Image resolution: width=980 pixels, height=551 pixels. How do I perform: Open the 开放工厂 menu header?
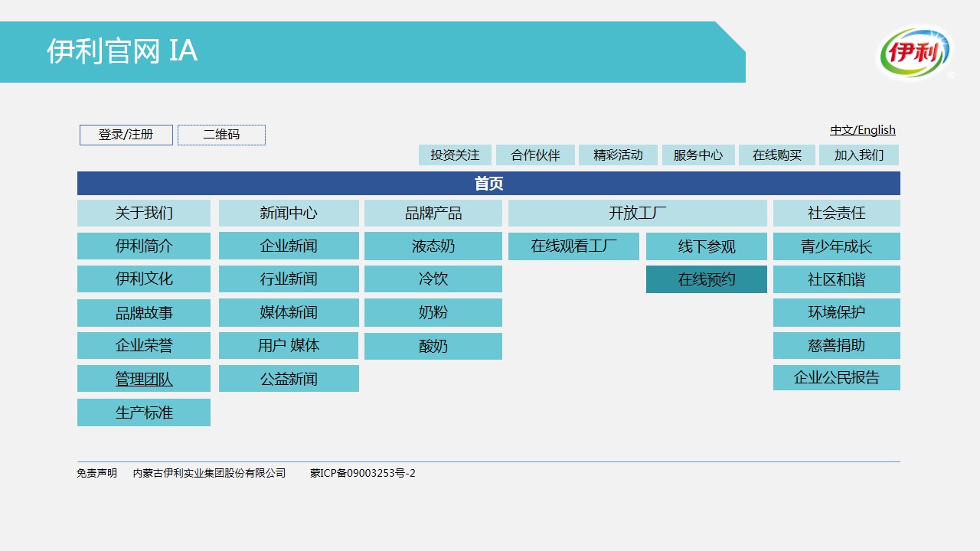[x=638, y=213]
